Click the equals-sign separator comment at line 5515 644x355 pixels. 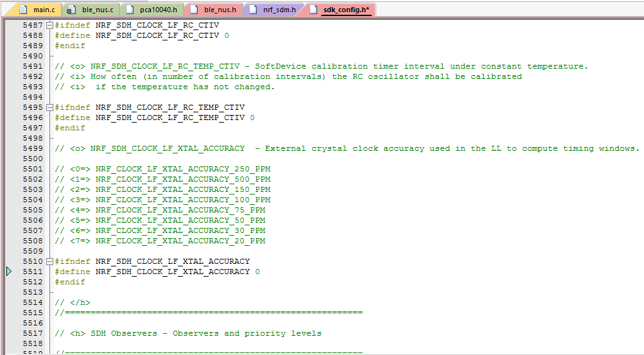(209, 313)
